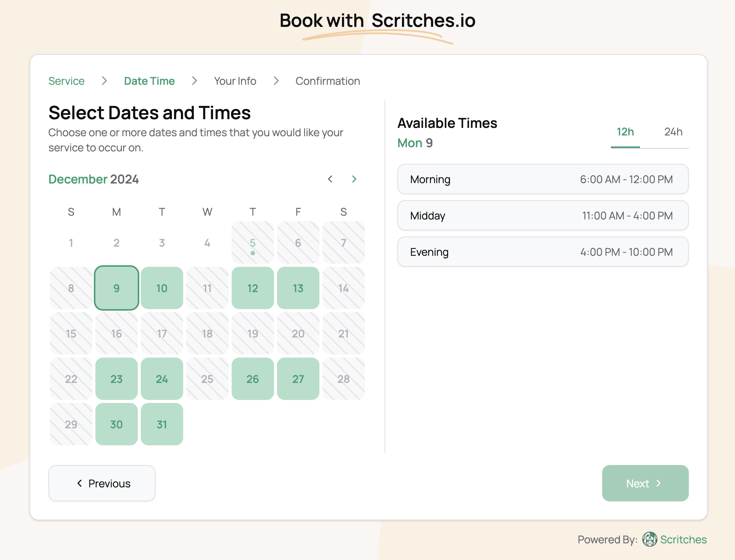Open the Service breadcrumb step

(x=66, y=81)
